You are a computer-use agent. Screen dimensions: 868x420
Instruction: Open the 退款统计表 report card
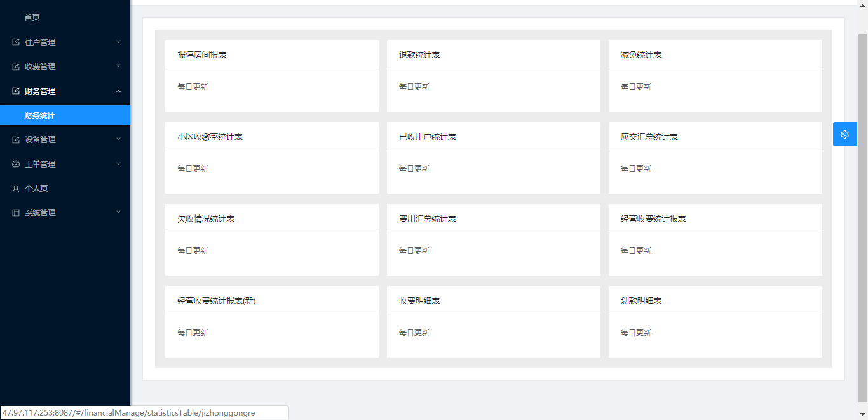tap(493, 76)
